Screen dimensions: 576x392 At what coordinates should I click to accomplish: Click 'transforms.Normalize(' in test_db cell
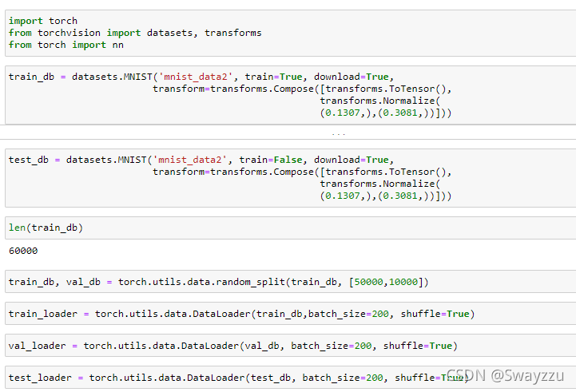coord(380,184)
